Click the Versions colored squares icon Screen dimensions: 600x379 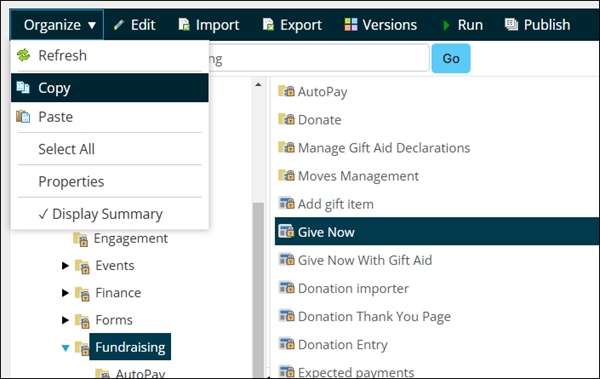coord(351,25)
